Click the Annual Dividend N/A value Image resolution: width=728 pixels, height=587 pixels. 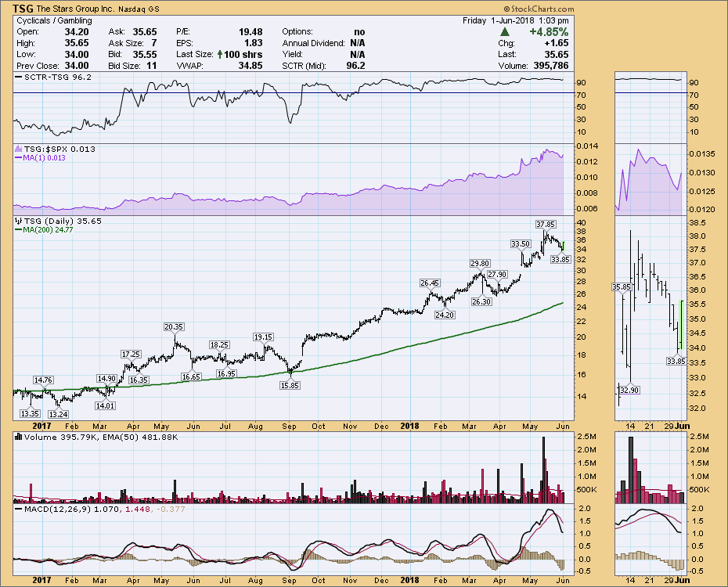(x=358, y=43)
